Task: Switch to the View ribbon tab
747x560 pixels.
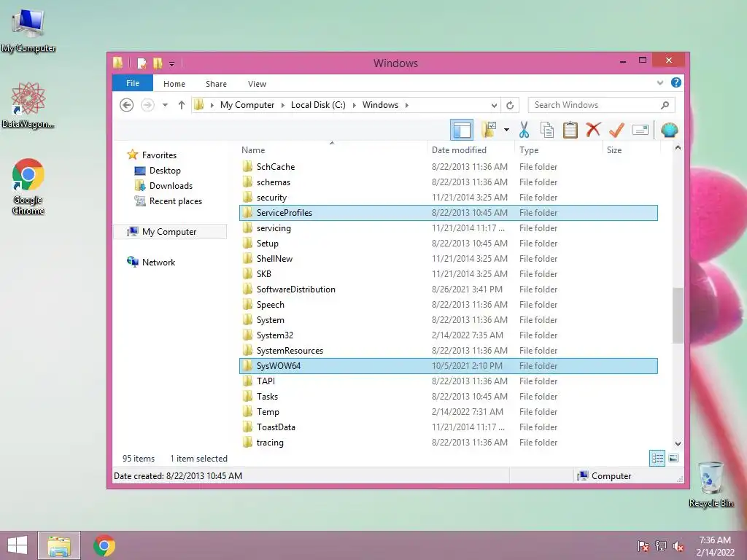Action: click(257, 84)
